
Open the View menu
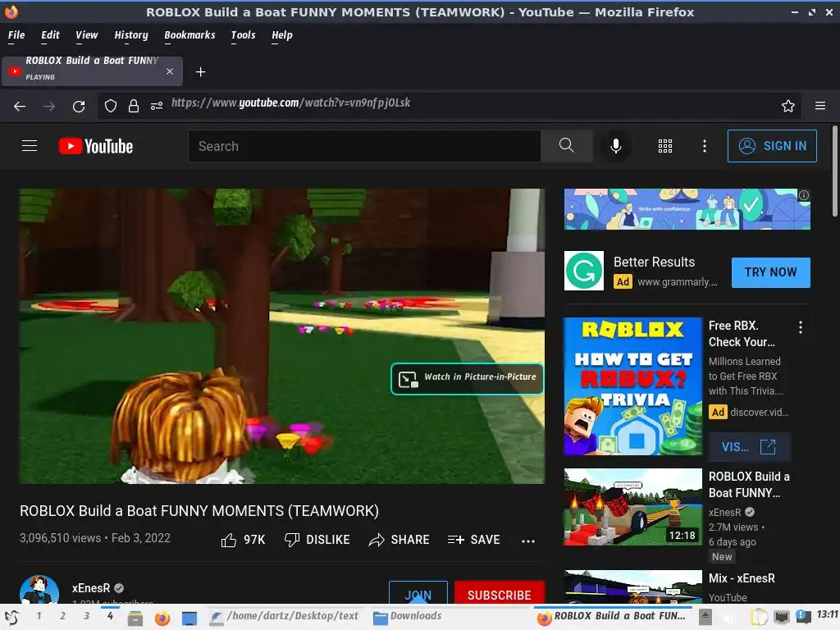[x=86, y=35]
